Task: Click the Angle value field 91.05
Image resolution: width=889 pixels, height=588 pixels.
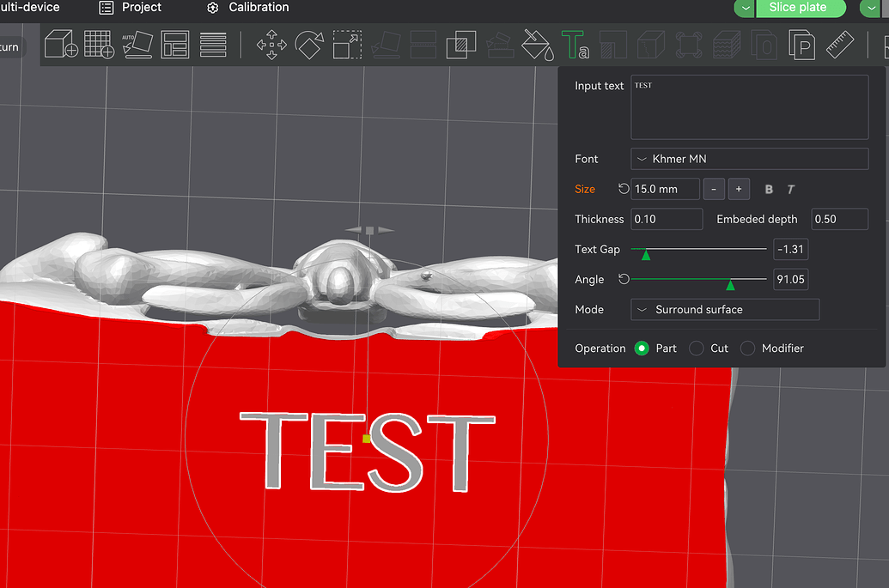Action: (x=790, y=279)
